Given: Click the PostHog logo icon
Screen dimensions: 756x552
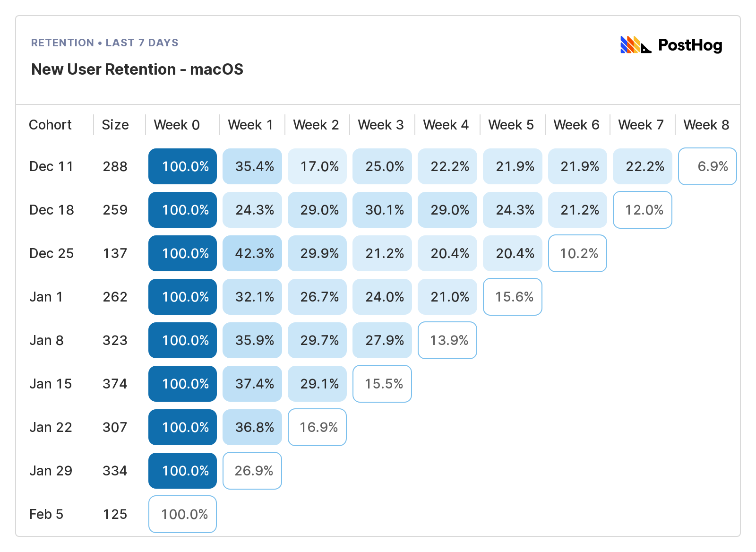Looking at the screenshot, I should click(636, 45).
